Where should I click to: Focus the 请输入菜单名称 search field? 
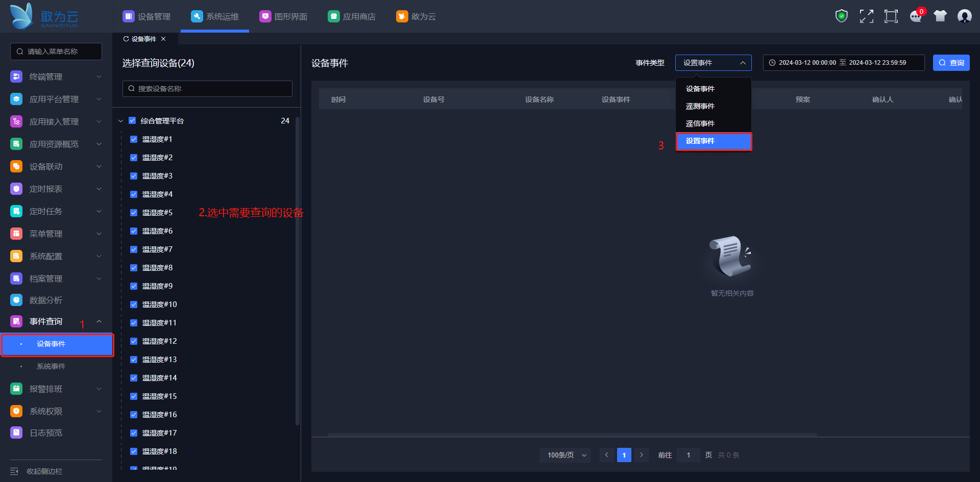(x=56, y=52)
